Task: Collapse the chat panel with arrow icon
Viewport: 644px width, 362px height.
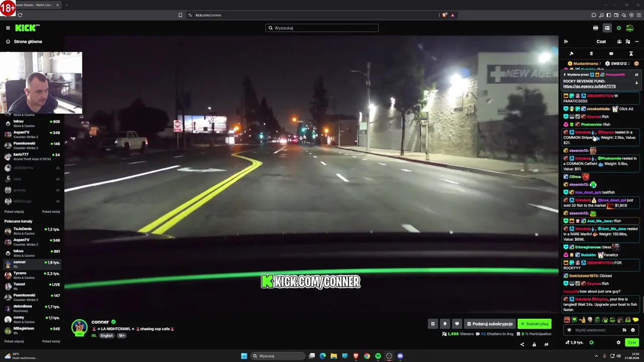Action: (x=566, y=42)
